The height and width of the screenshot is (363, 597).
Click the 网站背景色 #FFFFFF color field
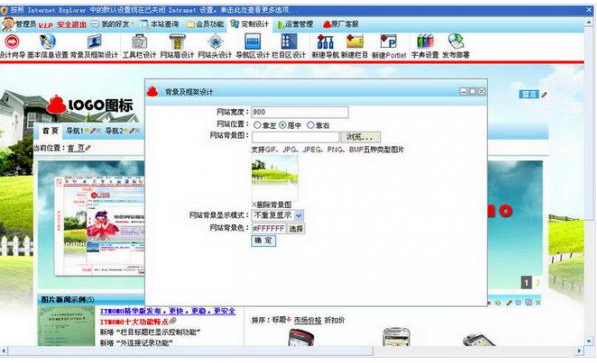[x=269, y=228]
